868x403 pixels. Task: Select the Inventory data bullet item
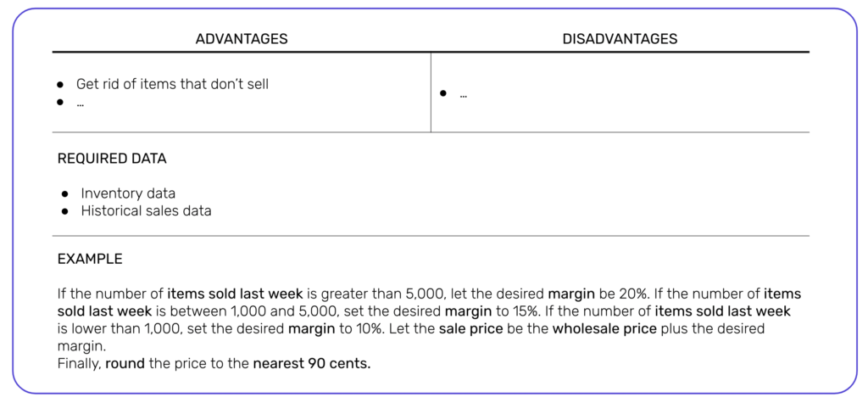128,193
